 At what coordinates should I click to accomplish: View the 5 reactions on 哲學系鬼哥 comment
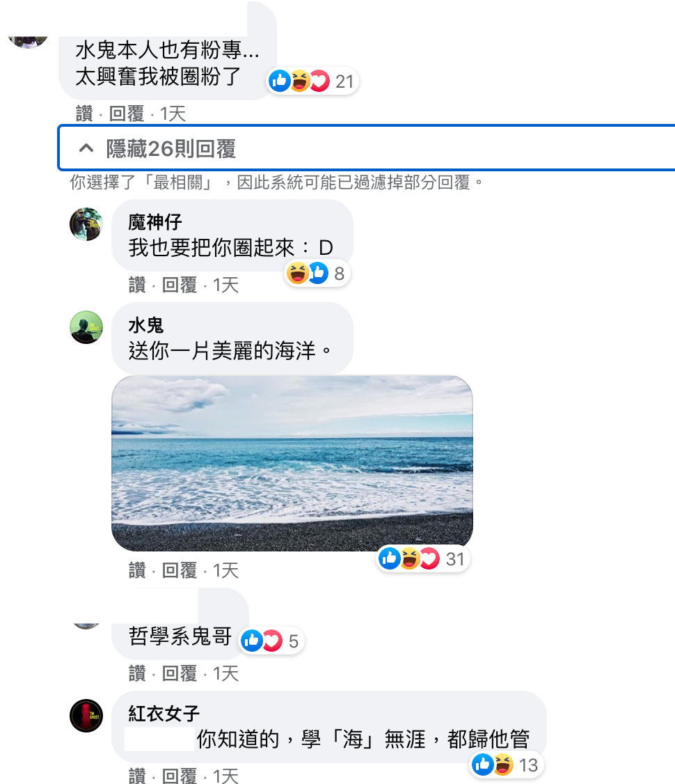point(271,641)
